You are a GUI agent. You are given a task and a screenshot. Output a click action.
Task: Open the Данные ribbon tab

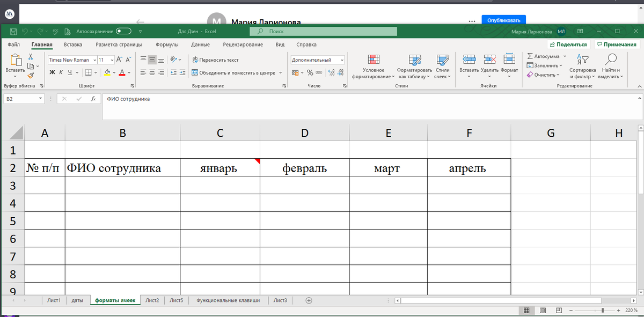200,45
